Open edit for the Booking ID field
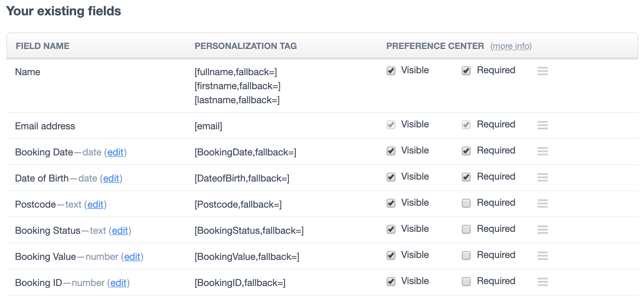This screenshot has height=307, width=644. [x=118, y=283]
